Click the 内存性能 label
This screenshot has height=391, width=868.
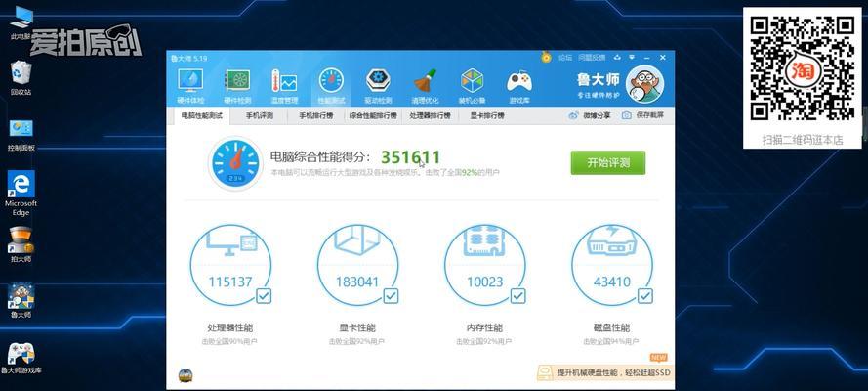click(x=485, y=327)
